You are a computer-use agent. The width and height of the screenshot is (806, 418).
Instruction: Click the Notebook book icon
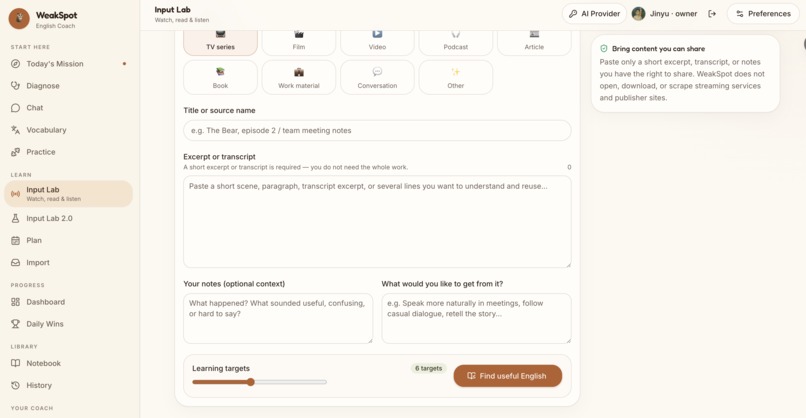(x=15, y=364)
